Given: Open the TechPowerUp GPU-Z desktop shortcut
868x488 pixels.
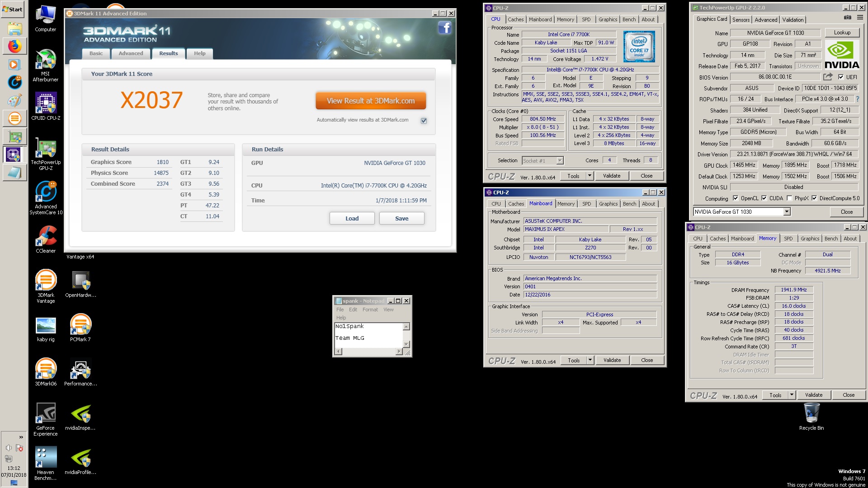Looking at the screenshot, I should click(x=46, y=154).
